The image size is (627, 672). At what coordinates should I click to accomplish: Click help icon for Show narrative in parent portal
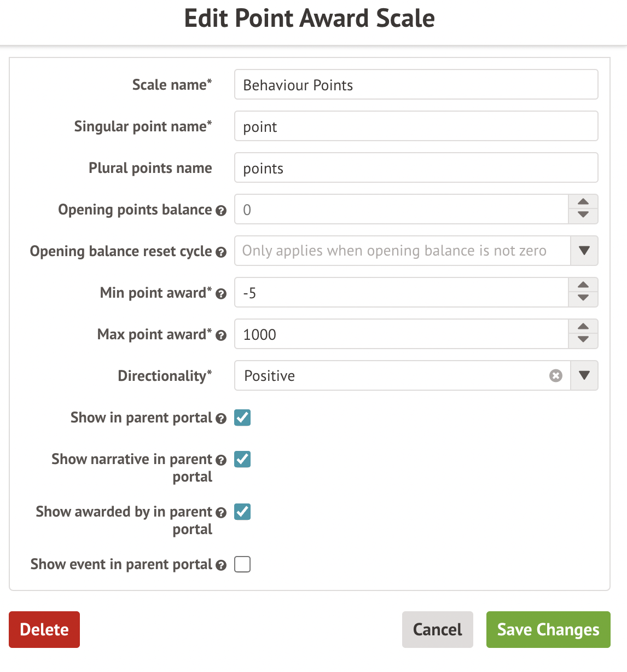point(221,460)
